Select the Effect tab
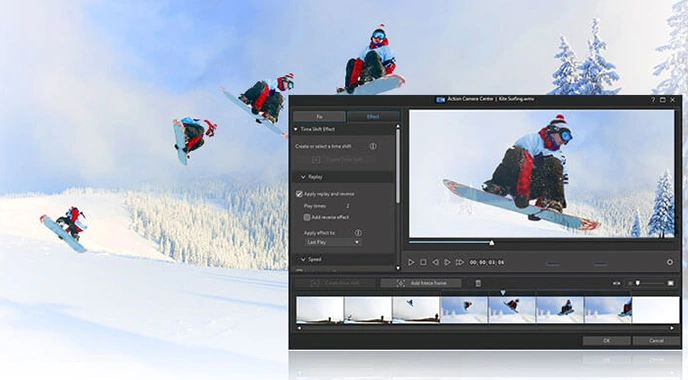The height and width of the screenshot is (380, 688). pos(373,117)
